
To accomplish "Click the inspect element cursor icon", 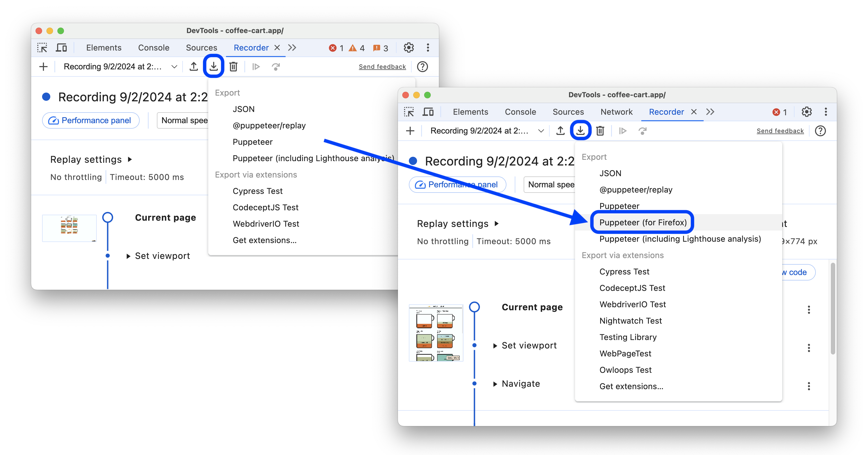I will click(42, 47).
